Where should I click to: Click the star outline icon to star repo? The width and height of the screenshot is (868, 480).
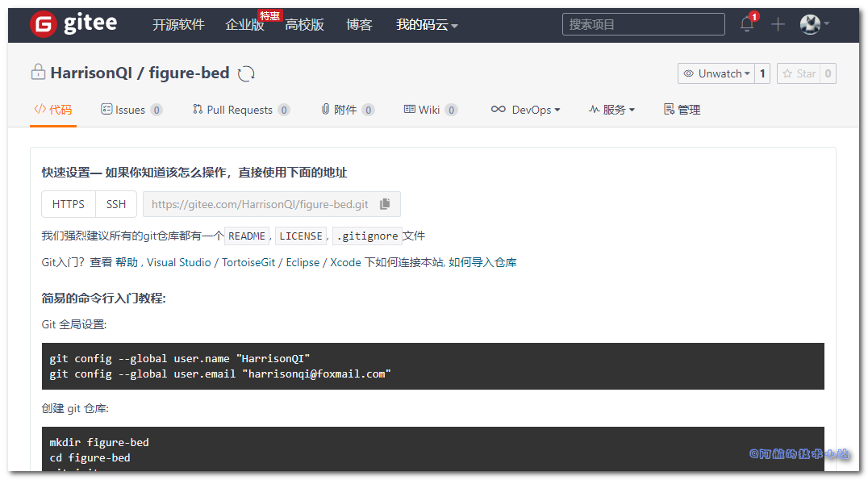tap(789, 73)
